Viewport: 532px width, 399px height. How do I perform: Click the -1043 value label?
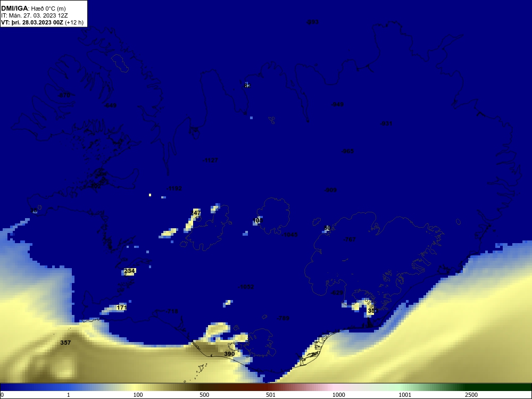pyautogui.click(x=290, y=235)
